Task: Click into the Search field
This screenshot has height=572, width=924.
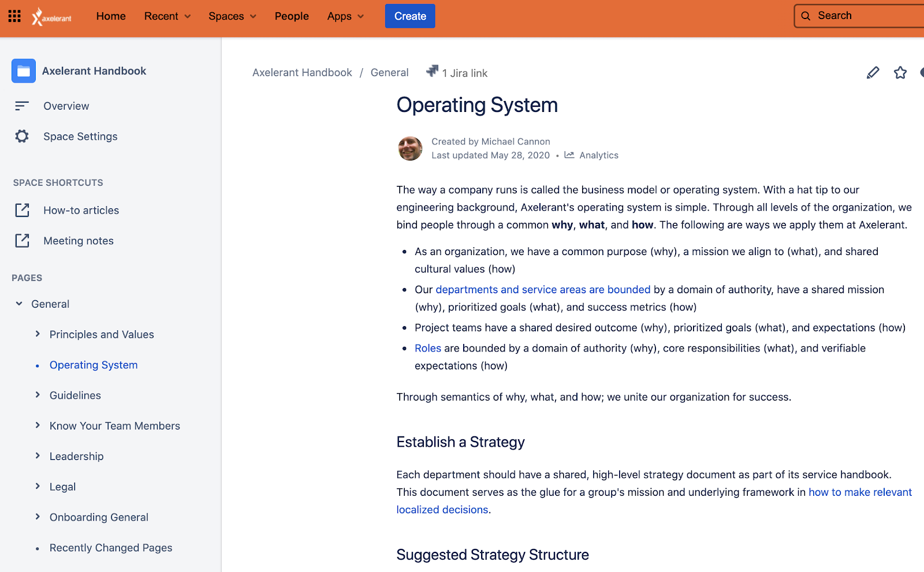Action: [x=859, y=16]
